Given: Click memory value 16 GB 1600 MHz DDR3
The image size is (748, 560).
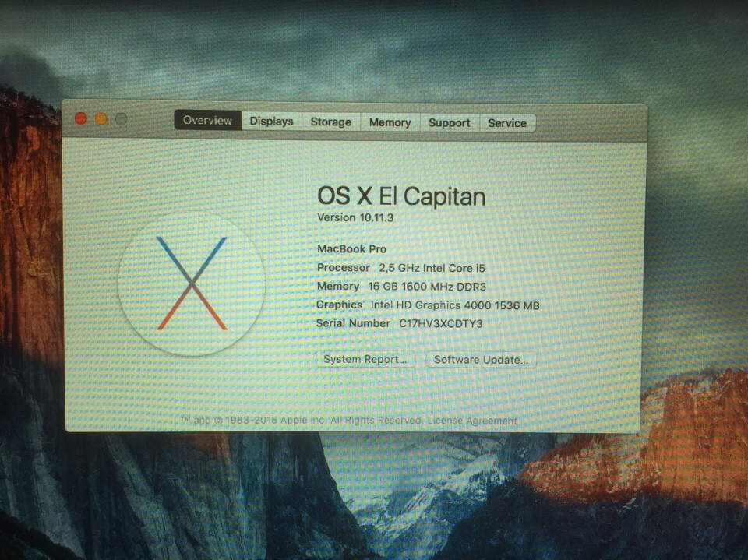Looking at the screenshot, I should coord(427,287).
